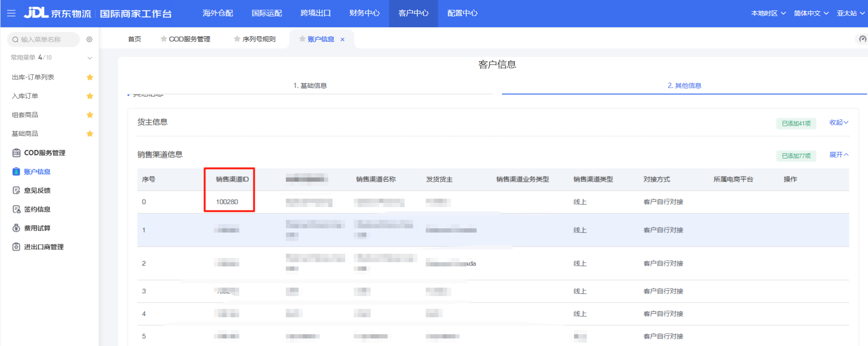Unstar 入库订单 favorite star
This screenshot has height=346, width=868.
[90, 96]
